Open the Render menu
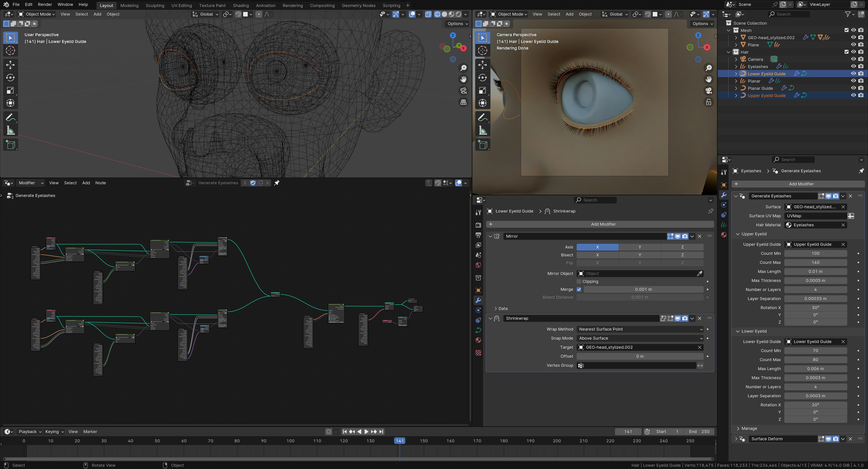868x469 pixels. [x=45, y=4]
